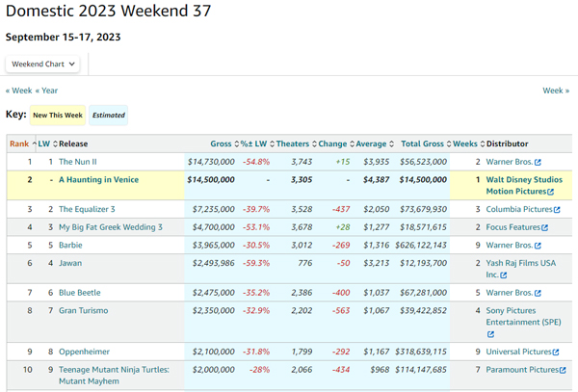
Task: Go to the next Week link
Action: (x=556, y=91)
